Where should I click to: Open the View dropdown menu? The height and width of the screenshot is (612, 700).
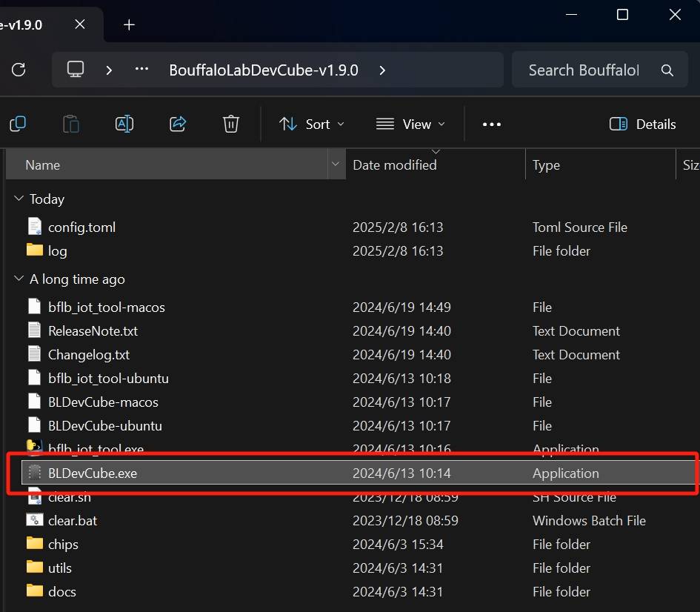pyautogui.click(x=410, y=124)
